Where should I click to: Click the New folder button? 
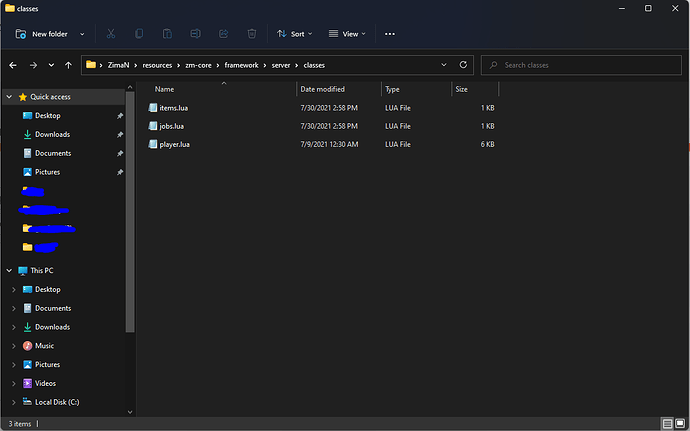(x=45, y=34)
